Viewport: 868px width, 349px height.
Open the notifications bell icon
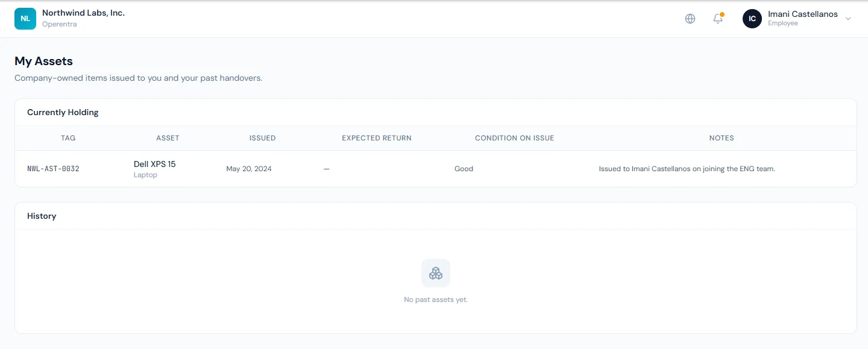tap(718, 19)
